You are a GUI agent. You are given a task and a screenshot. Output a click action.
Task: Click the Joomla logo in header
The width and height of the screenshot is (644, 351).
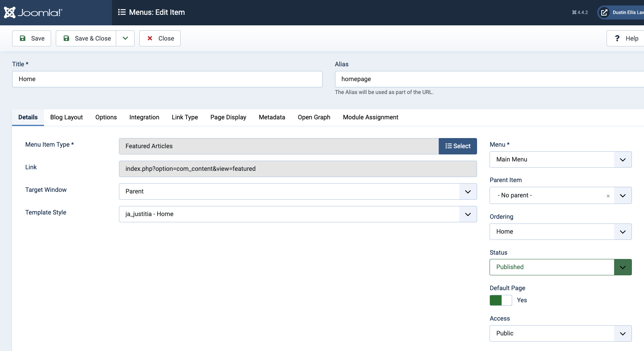pos(33,12)
